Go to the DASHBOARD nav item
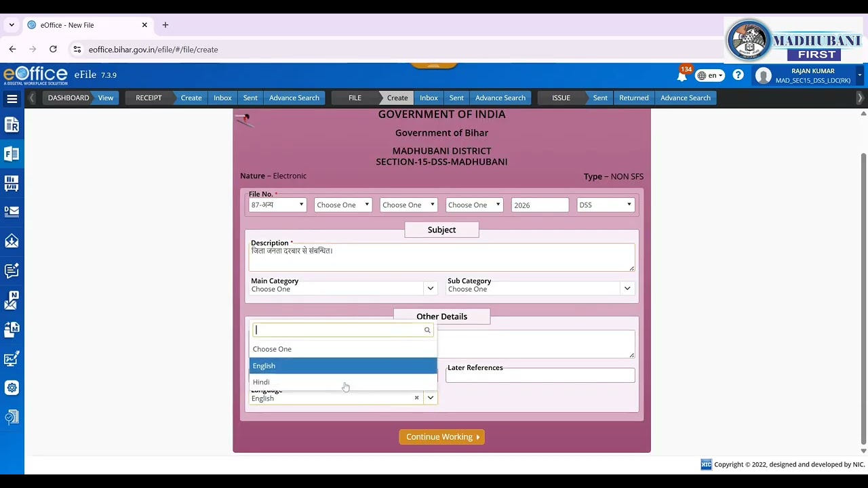This screenshot has height=488, width=868. [68, 98]
